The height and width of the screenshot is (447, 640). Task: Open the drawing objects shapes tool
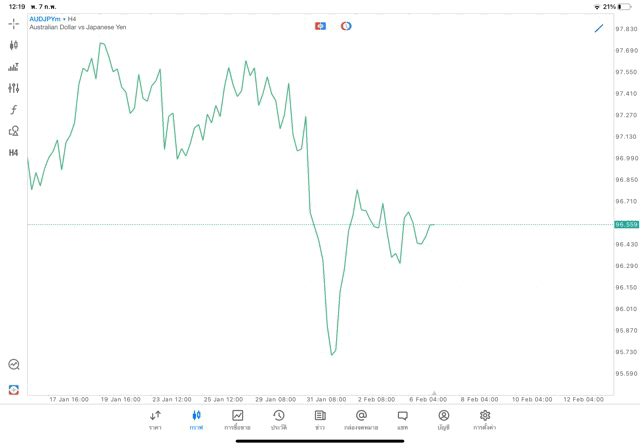coord(14,131)
